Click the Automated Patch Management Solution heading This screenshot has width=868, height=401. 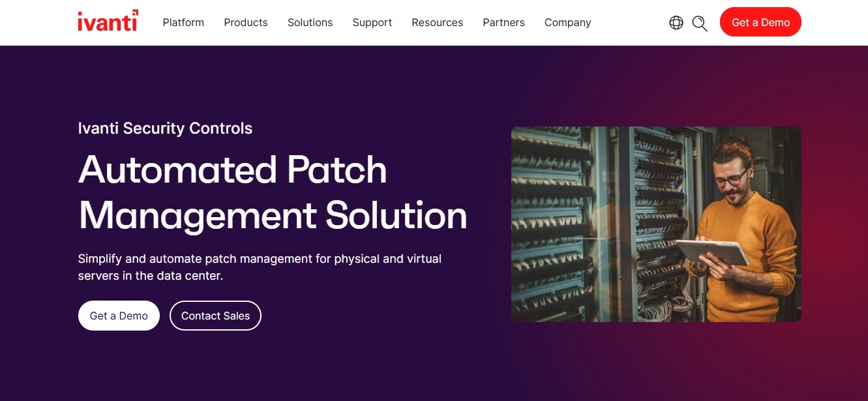tap(273, 192)
